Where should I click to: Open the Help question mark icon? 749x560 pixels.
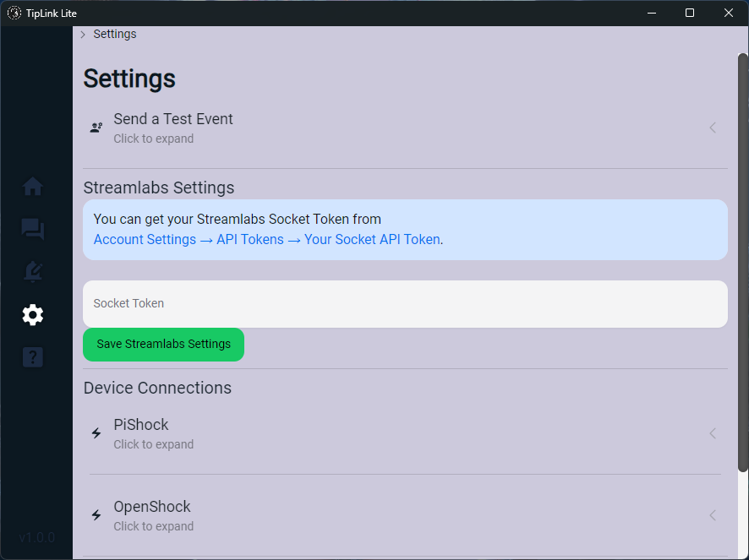pos(33,357)
